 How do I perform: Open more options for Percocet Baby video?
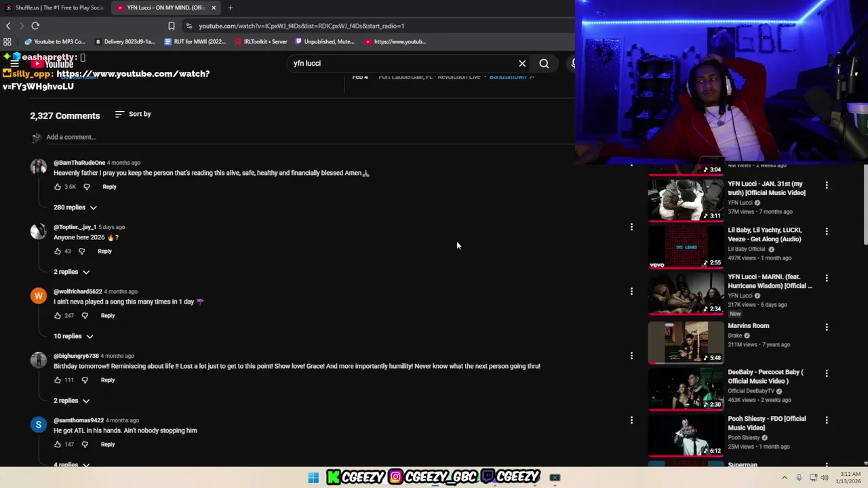[827, 374]
